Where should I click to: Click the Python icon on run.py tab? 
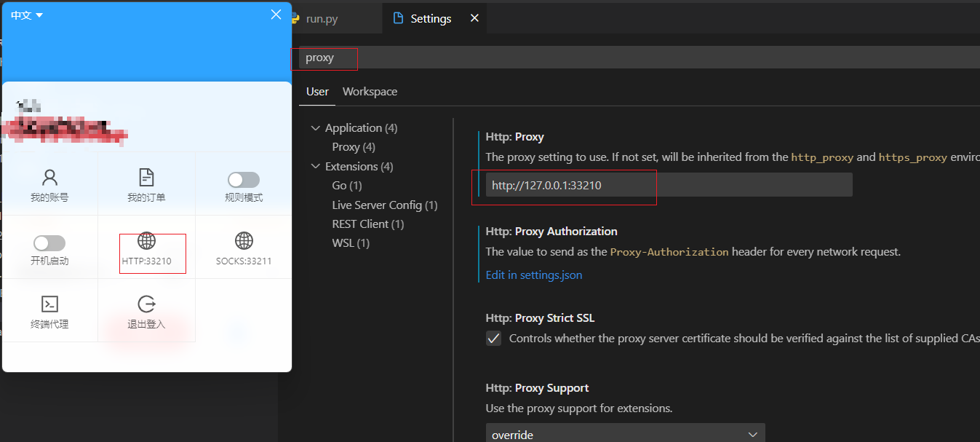[296, 17]
